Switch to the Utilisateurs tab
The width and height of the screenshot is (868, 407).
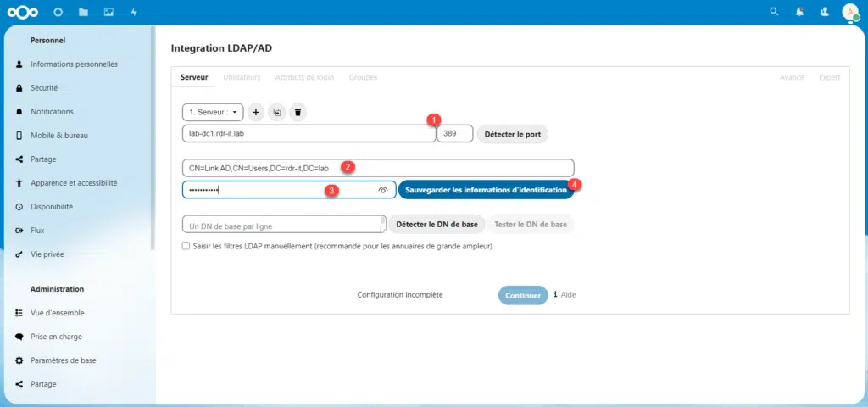tap(242, 77)
